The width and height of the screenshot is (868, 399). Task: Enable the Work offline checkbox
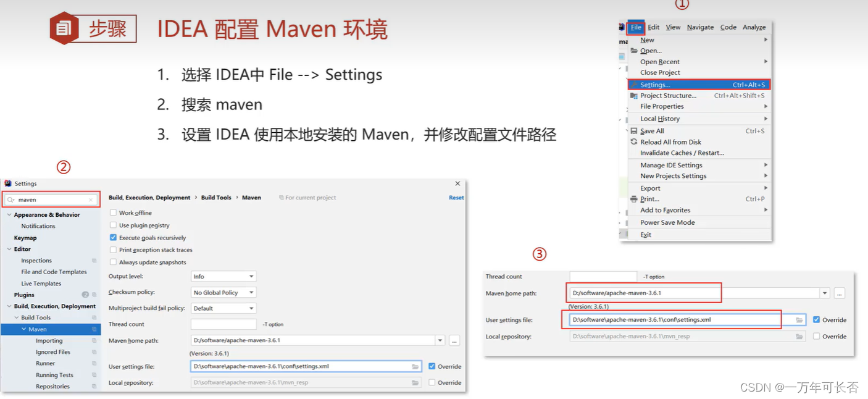(x=113, y=212)
